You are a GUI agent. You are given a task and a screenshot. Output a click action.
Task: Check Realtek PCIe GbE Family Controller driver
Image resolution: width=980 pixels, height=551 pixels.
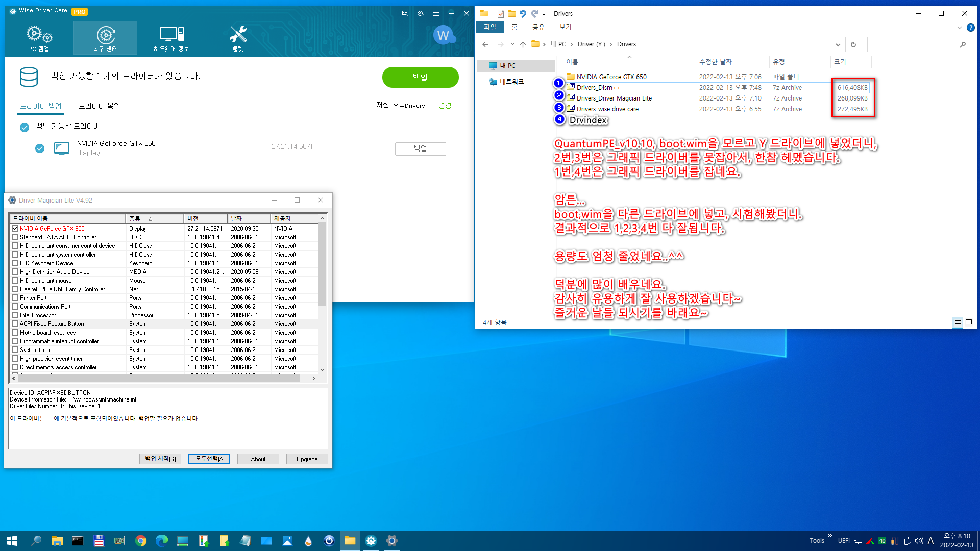[15, 289]
